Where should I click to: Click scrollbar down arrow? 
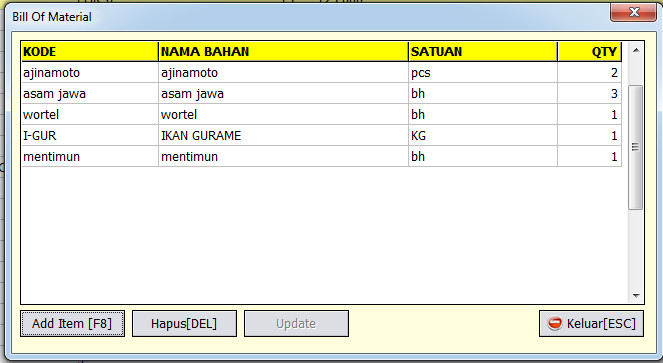pos(636,296)
